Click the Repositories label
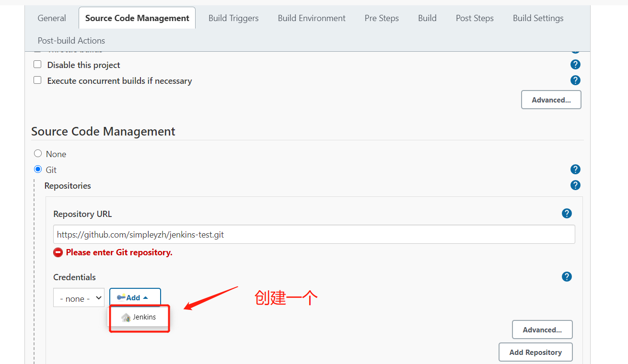 point(68,185)
